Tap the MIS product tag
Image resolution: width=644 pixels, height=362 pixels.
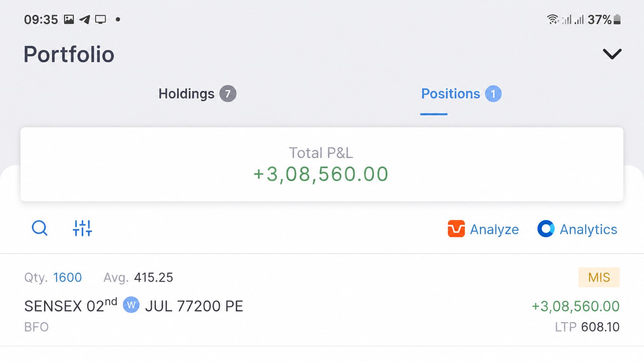click(x=599, y=277)
